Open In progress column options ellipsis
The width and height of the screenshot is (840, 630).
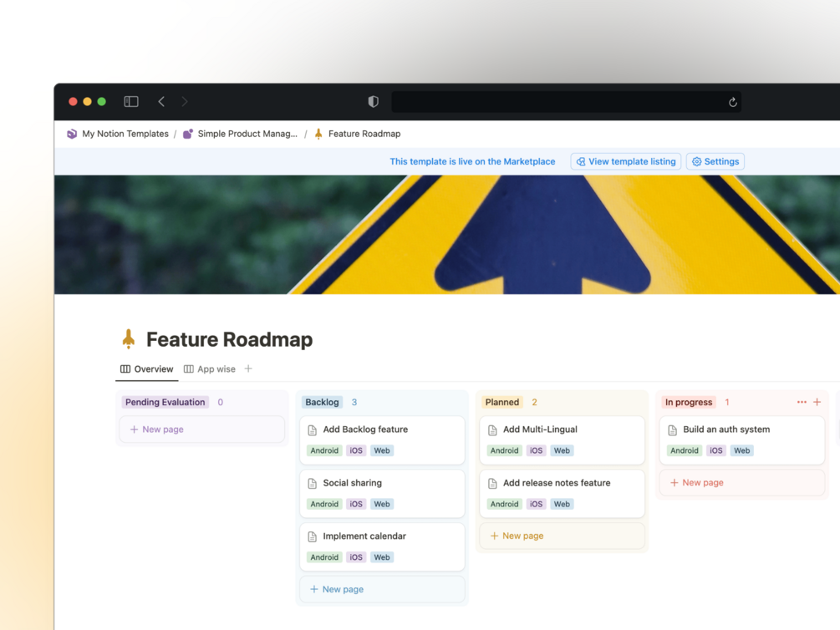point(802,402)
